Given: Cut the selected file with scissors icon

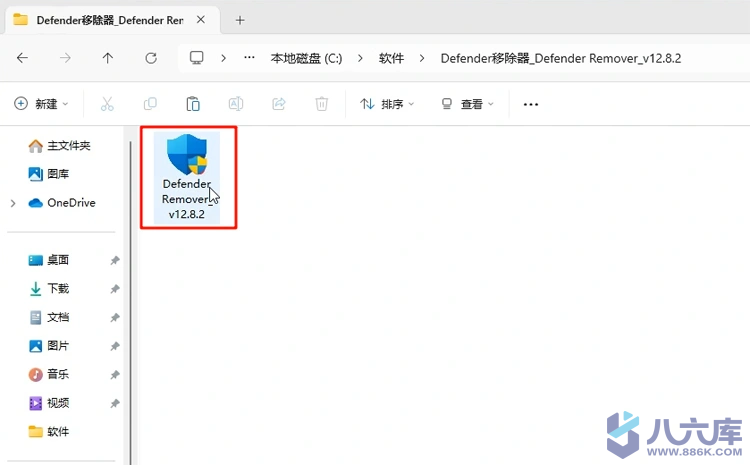Looking at the screenshot, I should [107, 104].
